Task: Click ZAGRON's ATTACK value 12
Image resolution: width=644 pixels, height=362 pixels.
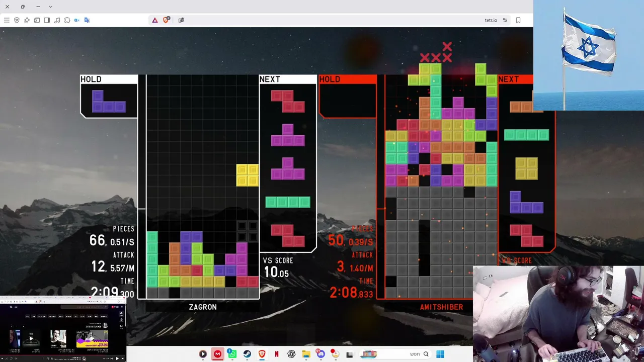Action: pos(98,266)
